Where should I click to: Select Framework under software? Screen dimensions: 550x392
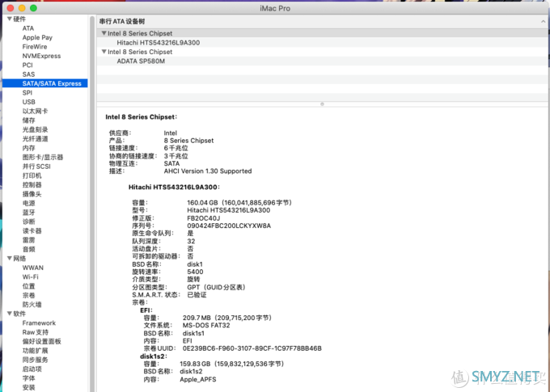[x=39, y=323]
